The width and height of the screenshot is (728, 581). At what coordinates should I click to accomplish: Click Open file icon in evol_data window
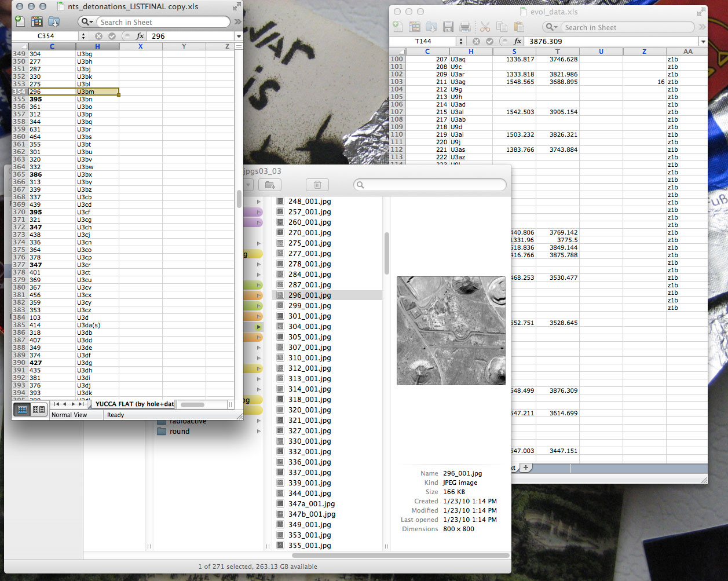[x=431, y=27]
